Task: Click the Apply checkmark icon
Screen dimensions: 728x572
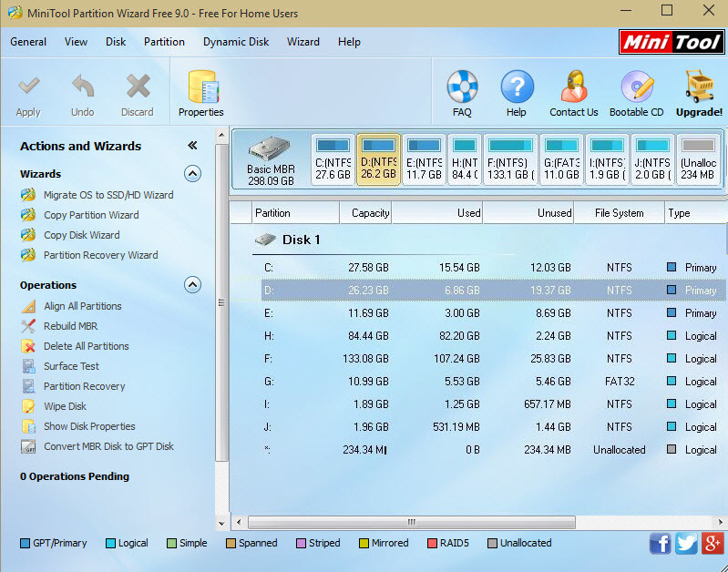Action: [x=28, y=88]
